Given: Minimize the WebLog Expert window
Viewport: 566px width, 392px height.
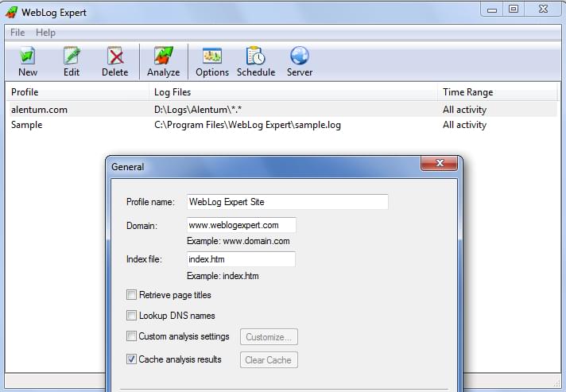Looking at the screenshot, I should [x=491, y=10].
